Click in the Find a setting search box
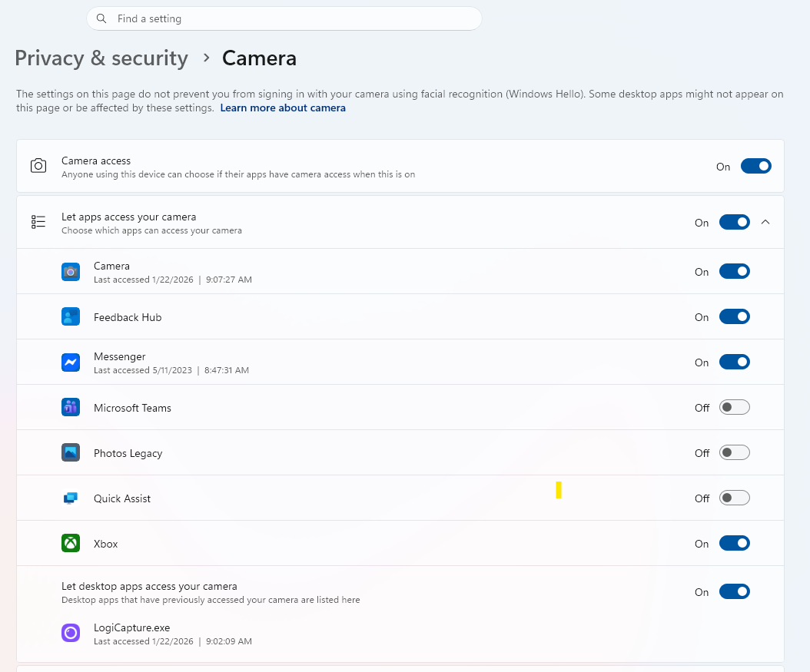The width and height of the screenshot is (810, 672). click(x=284, y=18)
